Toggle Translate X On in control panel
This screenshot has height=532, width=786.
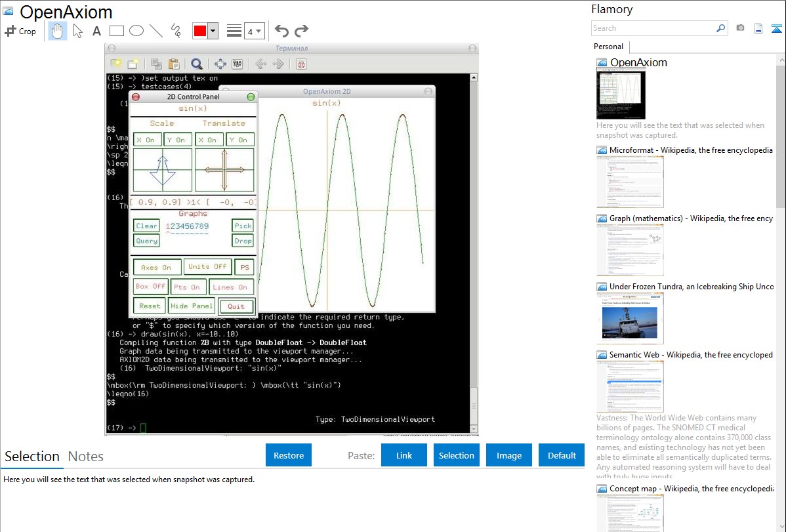pos(209,140)
